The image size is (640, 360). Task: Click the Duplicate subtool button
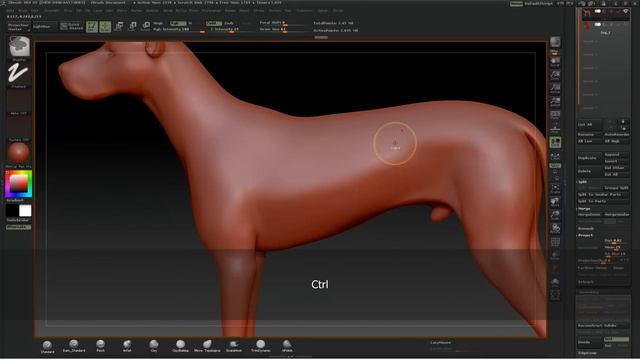click(x=589, y=158)
